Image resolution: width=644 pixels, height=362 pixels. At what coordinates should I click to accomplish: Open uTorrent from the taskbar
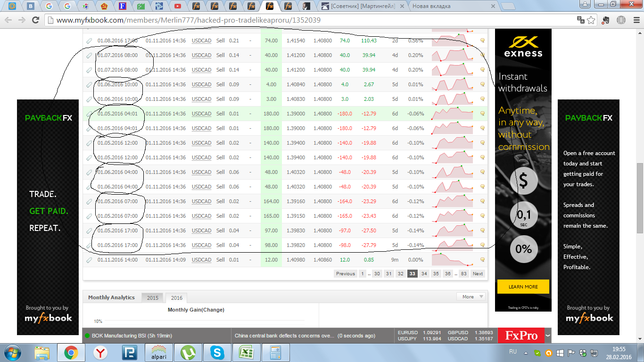click(x=188, y=353)
